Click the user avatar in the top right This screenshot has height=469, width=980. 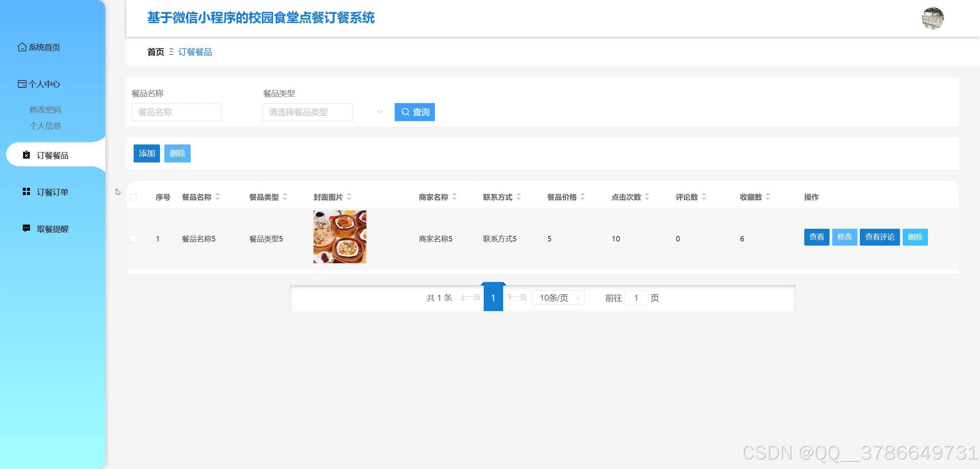(x=933, y=18)
